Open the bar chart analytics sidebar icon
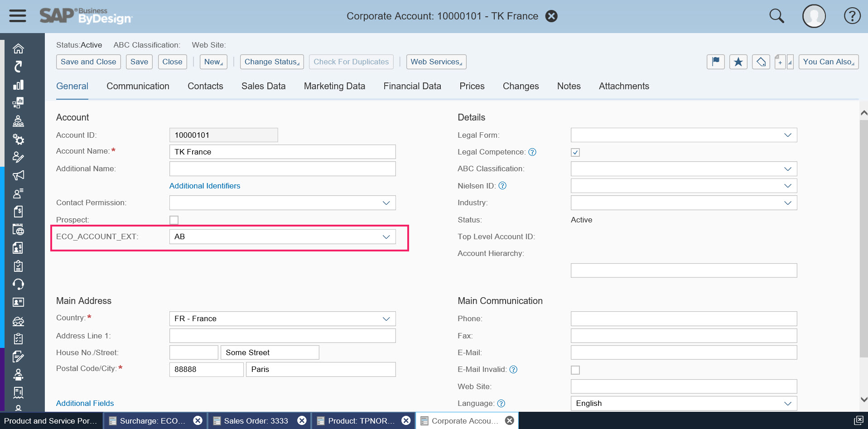 18,85
